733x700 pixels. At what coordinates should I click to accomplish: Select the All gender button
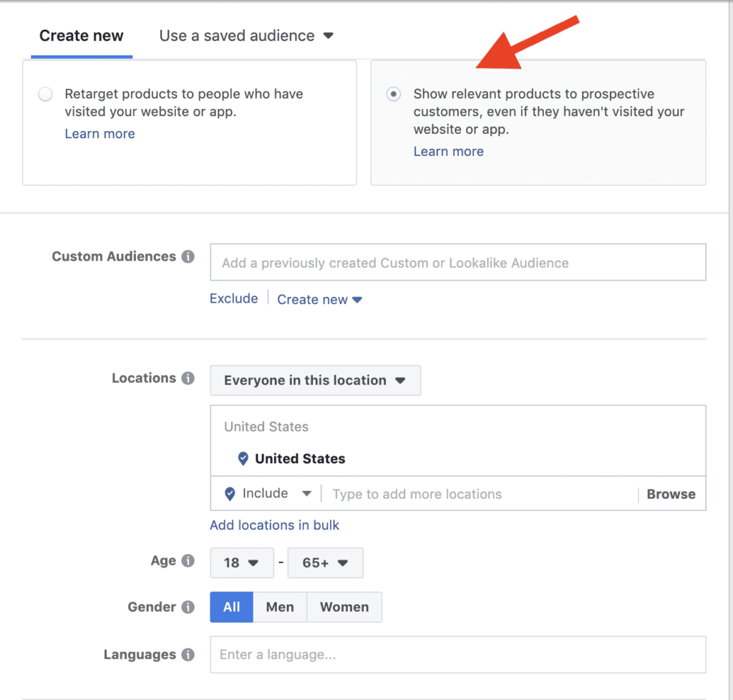[231, 607]
